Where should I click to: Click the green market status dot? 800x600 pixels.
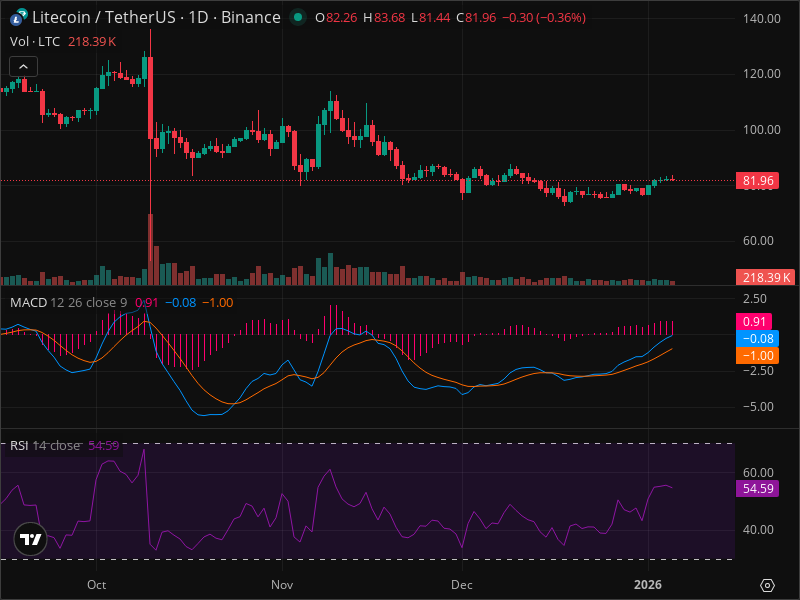point(297,17)
